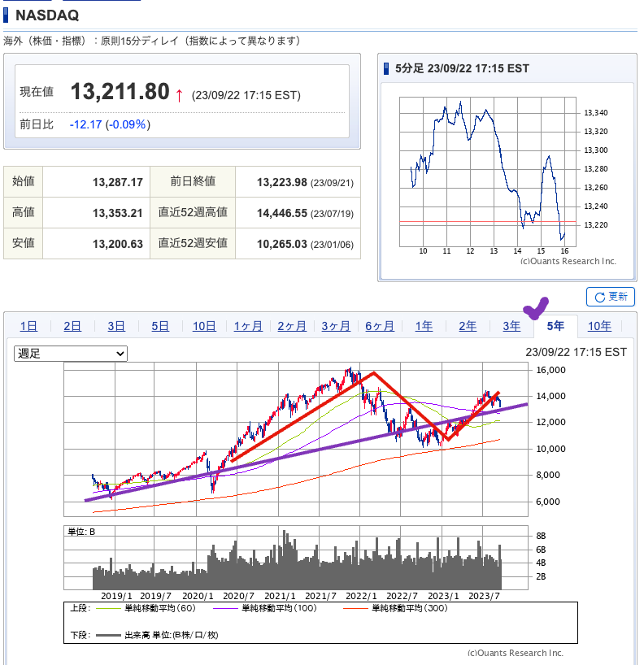Click the 52-week high value 14,446.55
644x665 pixels.
(281, 213)
